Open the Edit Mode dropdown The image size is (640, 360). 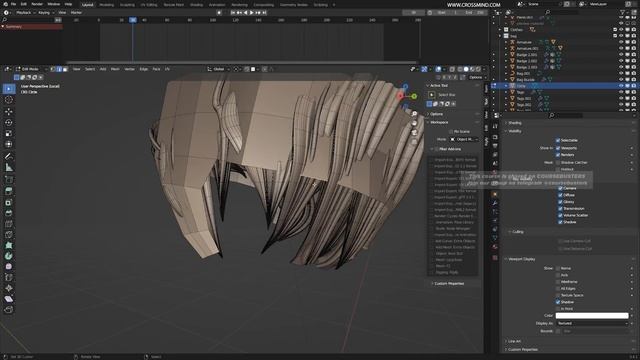point(30,69)
